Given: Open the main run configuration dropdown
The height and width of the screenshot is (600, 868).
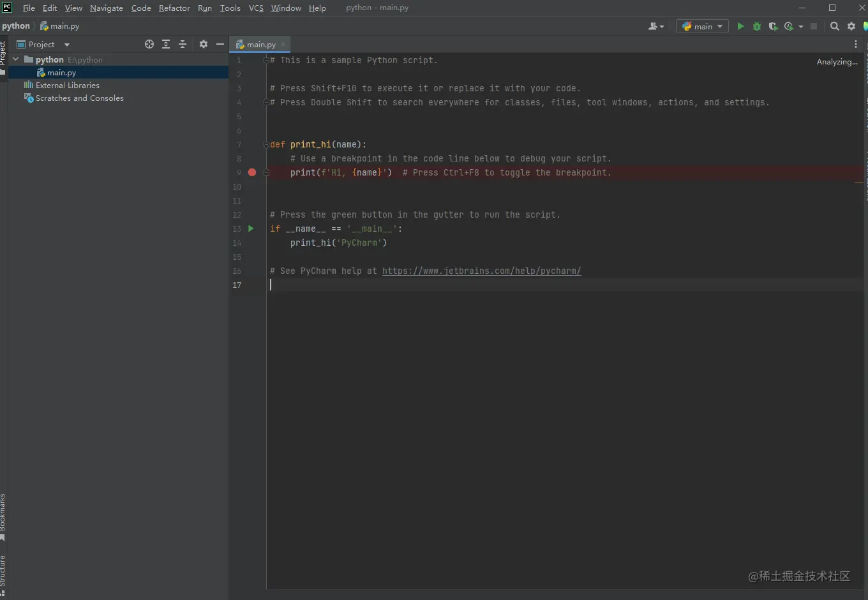Looking at the screenshot, I should click(x=702, y=26).
